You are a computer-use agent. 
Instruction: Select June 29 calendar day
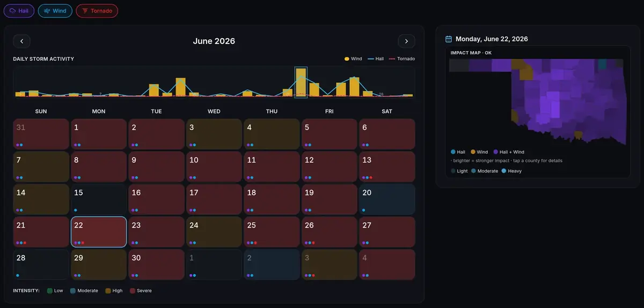99,264
